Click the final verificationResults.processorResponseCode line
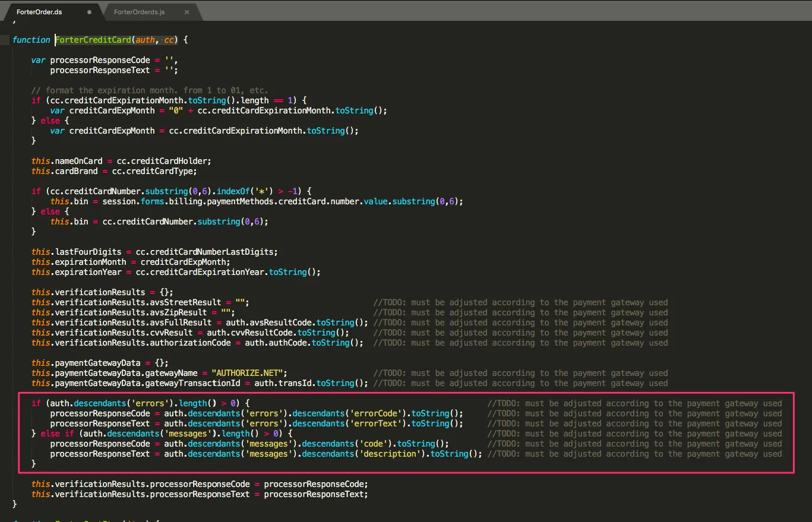 200,484
